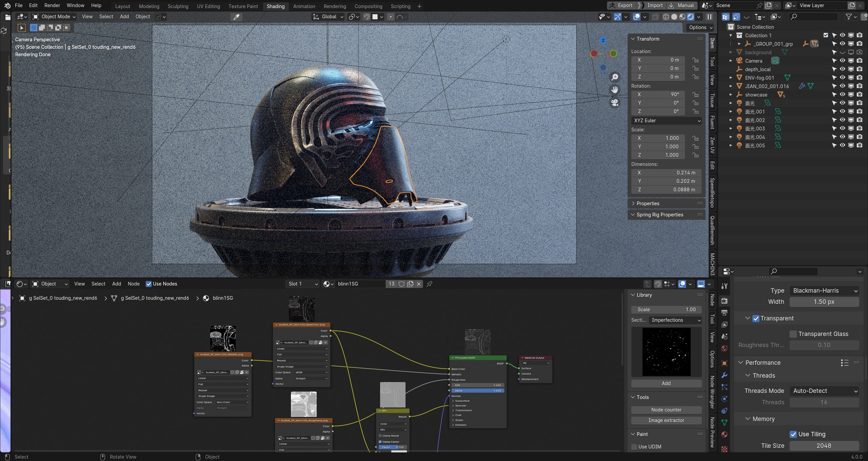Select the box select tool icon

(x=34, y=27)
